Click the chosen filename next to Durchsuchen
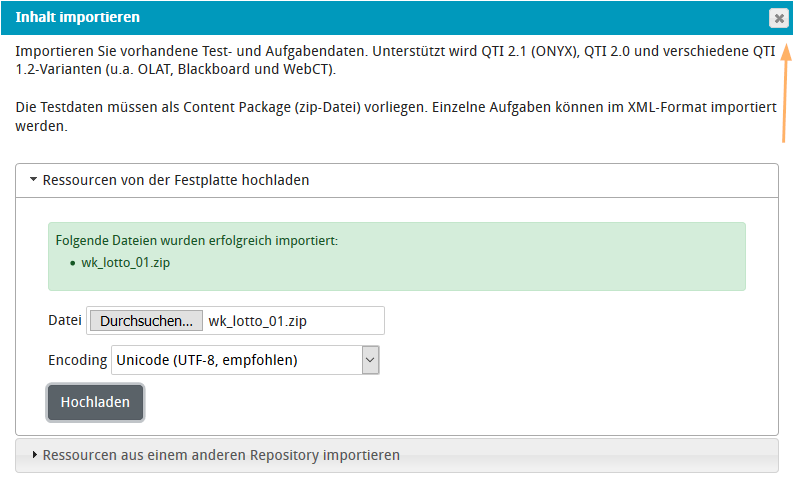The image size is (793, 489). pyautogui.click(x=257, y=321)
